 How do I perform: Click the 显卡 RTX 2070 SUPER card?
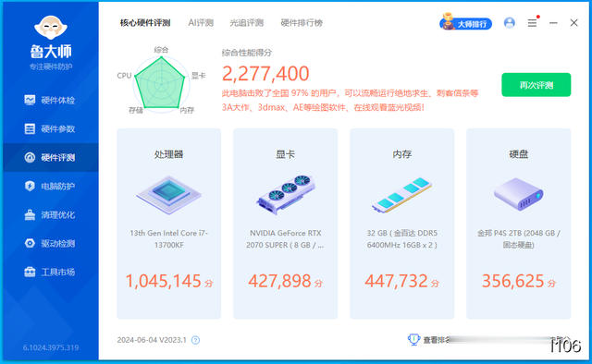pos(286,224)
